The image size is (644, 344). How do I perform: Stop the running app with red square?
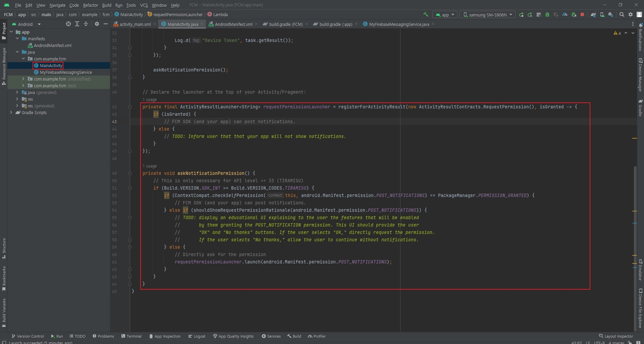coord(582,15)
